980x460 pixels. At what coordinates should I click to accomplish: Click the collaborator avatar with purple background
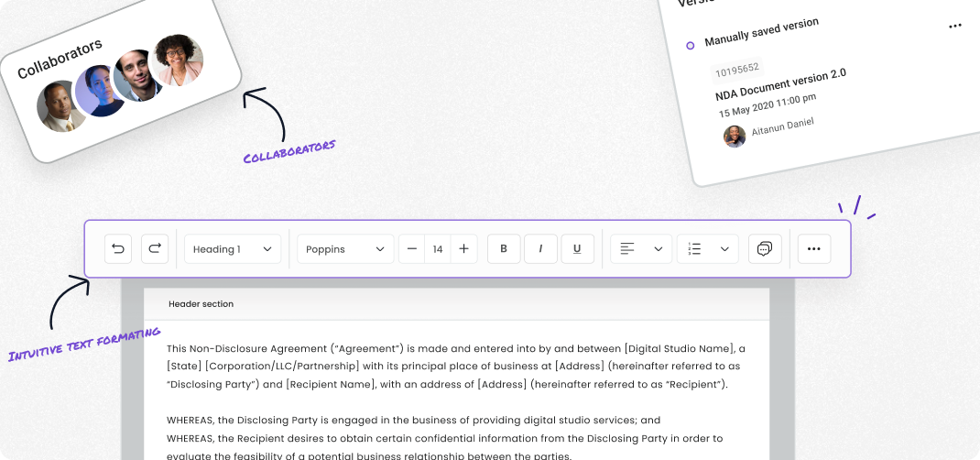click(x=100, y=92)
